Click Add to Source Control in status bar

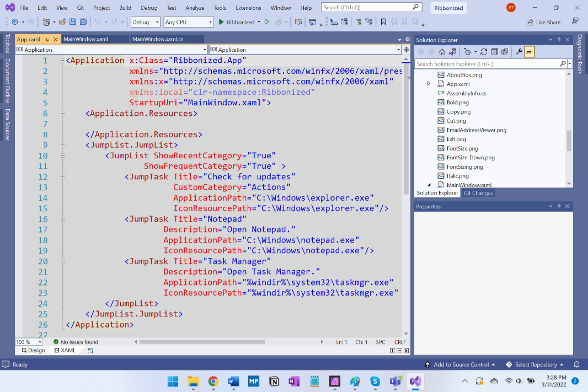[462, 364]
